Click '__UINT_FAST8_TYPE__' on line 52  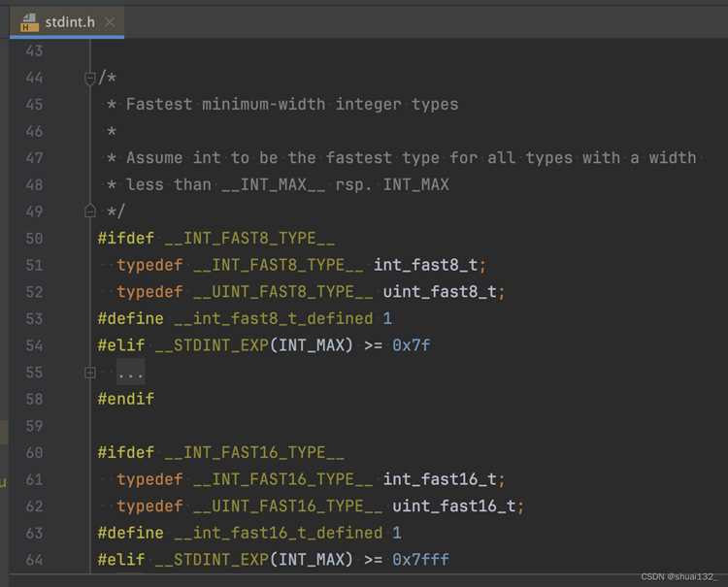[x=282, y=292]
